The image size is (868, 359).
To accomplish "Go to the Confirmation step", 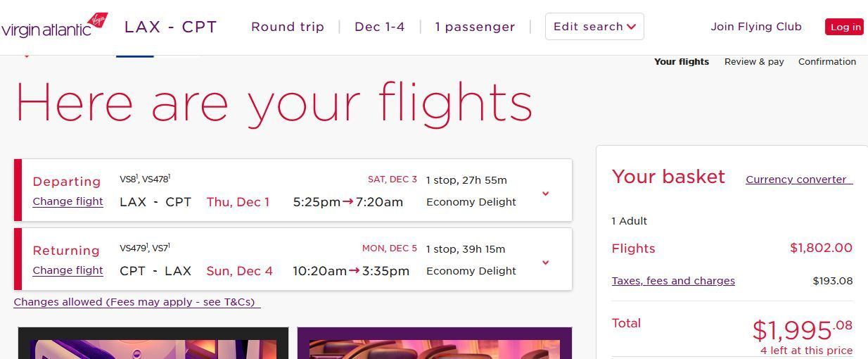I will pyautogui.click(x=827, y=62).
